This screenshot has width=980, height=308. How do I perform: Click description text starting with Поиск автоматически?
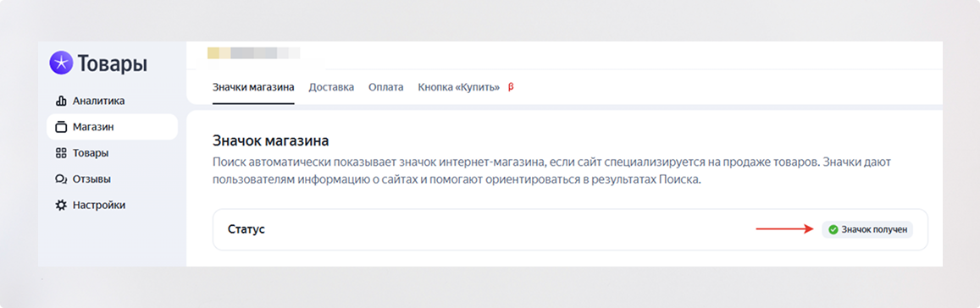[551, 172]
